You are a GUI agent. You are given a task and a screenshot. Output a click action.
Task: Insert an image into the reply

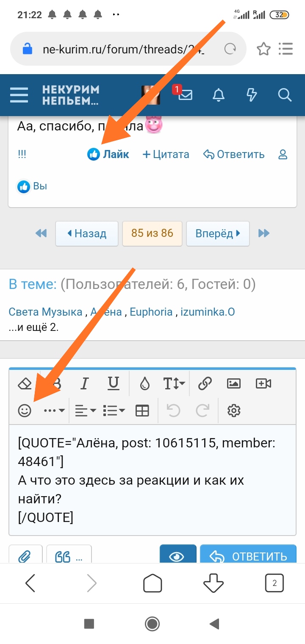point(234,384)
